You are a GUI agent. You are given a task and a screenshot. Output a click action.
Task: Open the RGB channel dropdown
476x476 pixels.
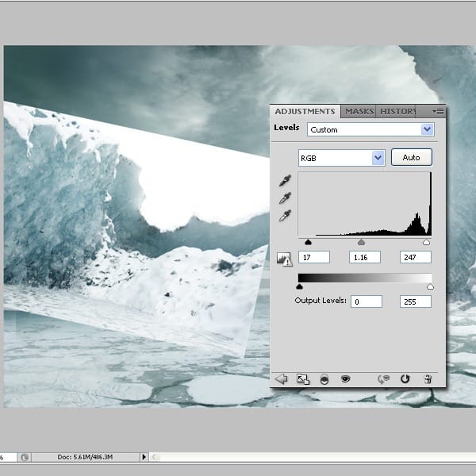pos(378,158)
